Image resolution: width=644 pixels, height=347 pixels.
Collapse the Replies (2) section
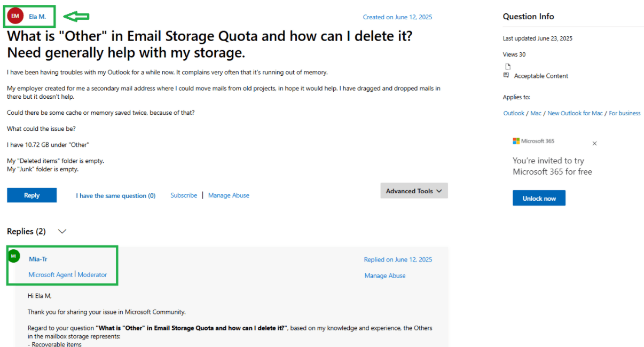[62, 231]
